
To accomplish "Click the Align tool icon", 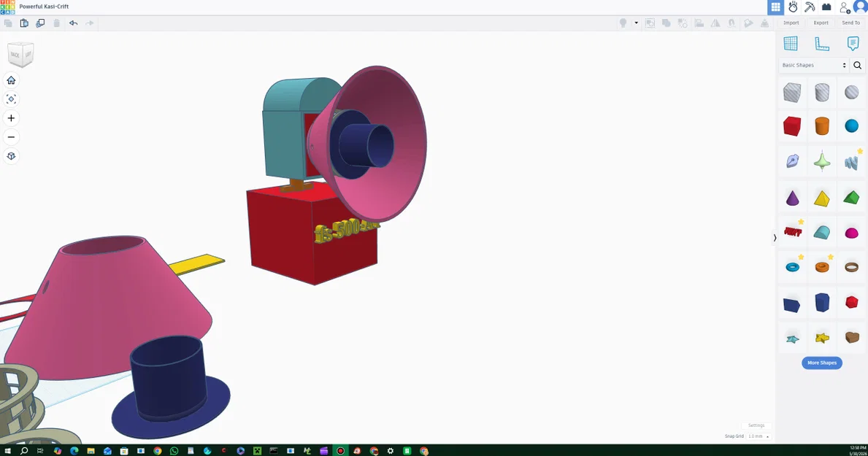I will click(x=699, y=23).
